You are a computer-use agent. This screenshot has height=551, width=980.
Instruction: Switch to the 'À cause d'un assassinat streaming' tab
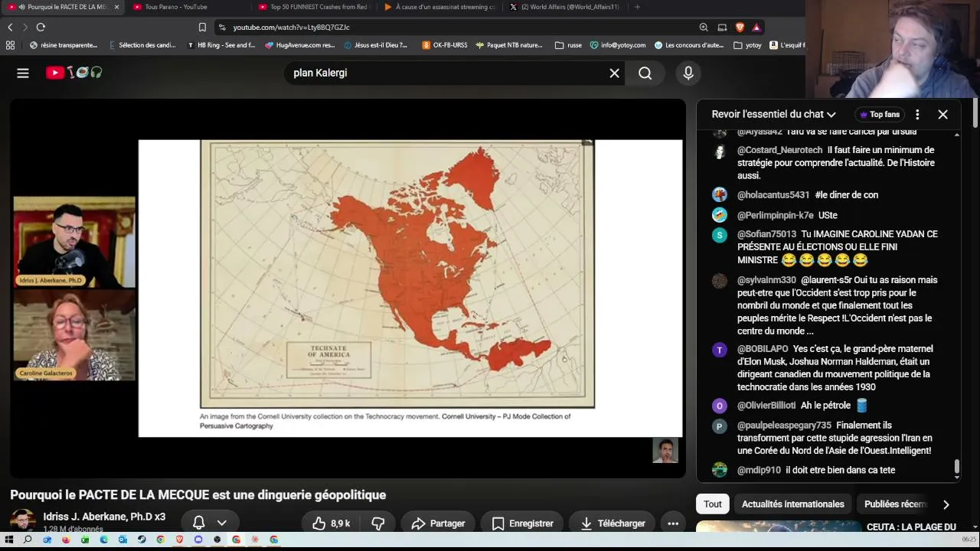pos(440,7)
